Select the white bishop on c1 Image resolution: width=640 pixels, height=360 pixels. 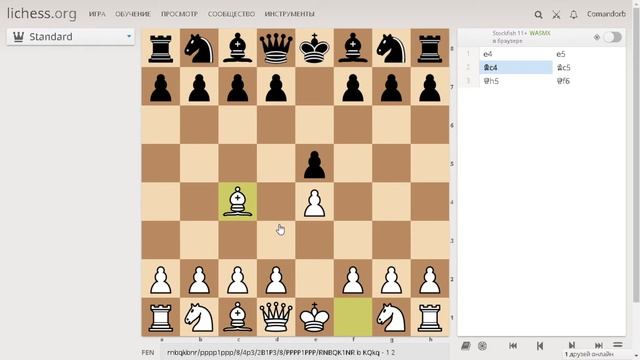coord(238,317)
